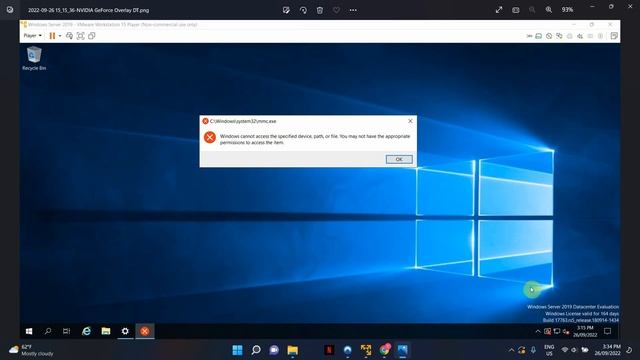Click OK in the mmc.exe error dialog
Image resolution: width=640 pixels, height=360 pixels.
[x=399, y=159]
